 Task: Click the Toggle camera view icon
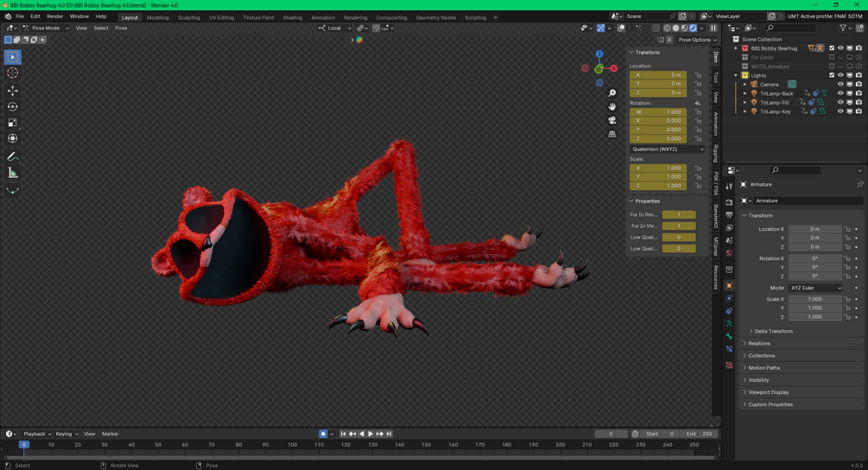612,120
